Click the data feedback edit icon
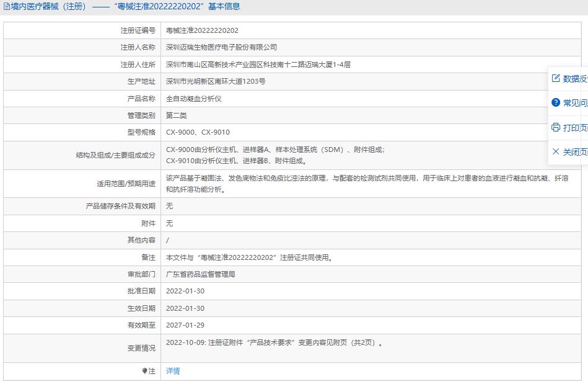Screen dimensions: 588x384 [x=556, y=78]
